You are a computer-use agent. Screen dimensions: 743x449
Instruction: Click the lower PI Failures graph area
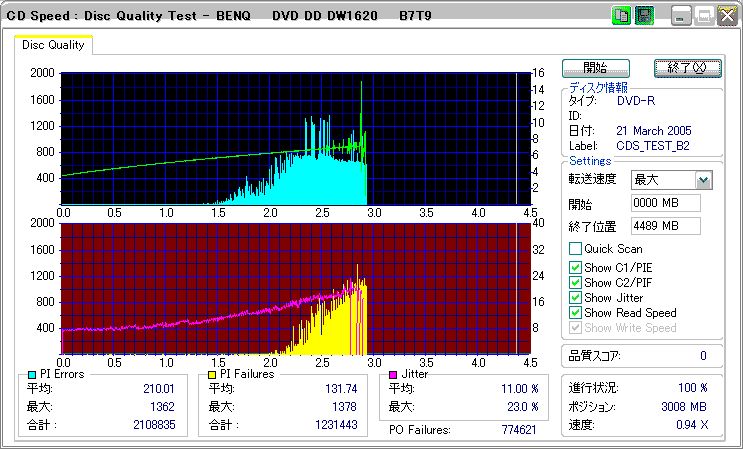(296, 288)
